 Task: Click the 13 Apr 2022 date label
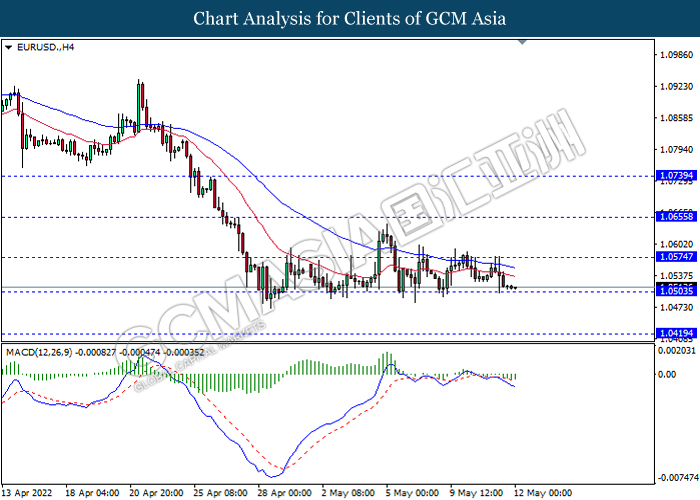click(27, 493)
